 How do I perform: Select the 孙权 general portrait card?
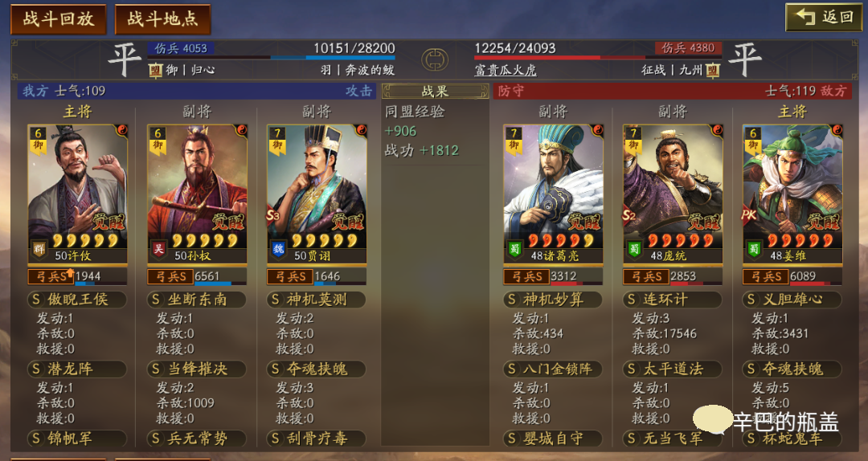[x=197, y=194]
